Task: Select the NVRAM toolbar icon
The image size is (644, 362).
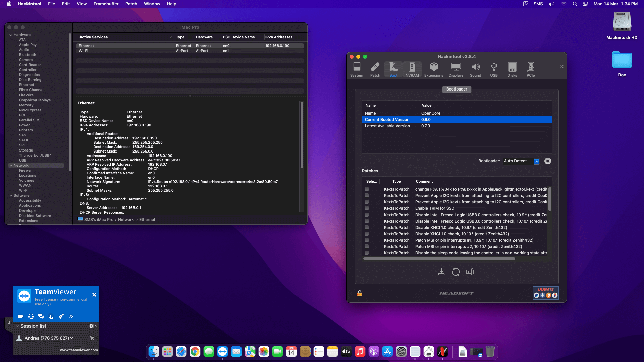Action: (x=412, y=70)
